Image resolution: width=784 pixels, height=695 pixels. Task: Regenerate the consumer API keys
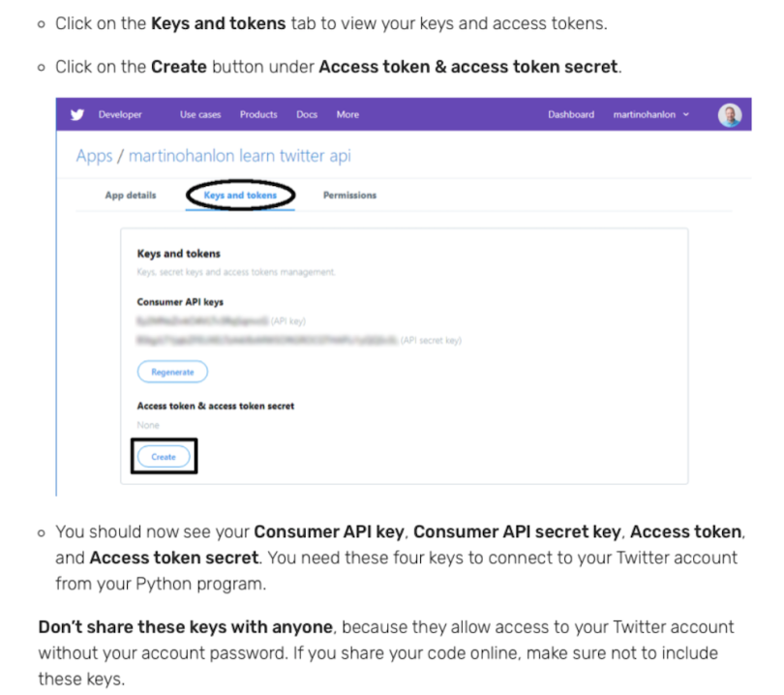pos(172,372)
